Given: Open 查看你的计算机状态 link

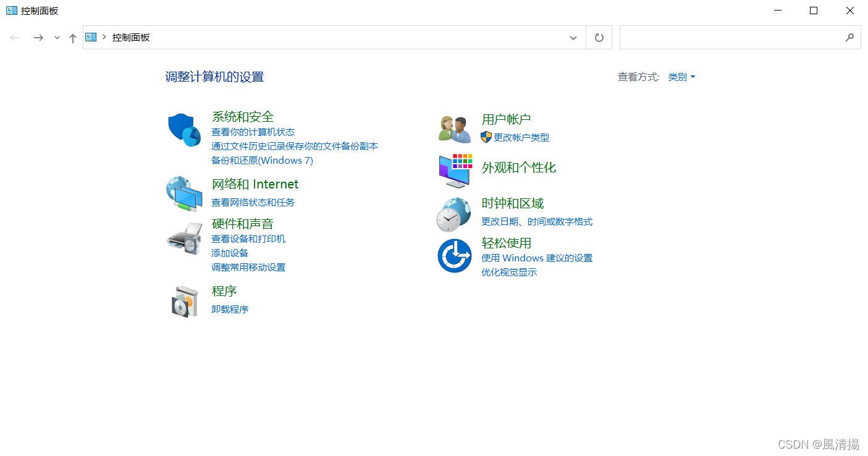Looking at the screenshot, I should 253,132.
